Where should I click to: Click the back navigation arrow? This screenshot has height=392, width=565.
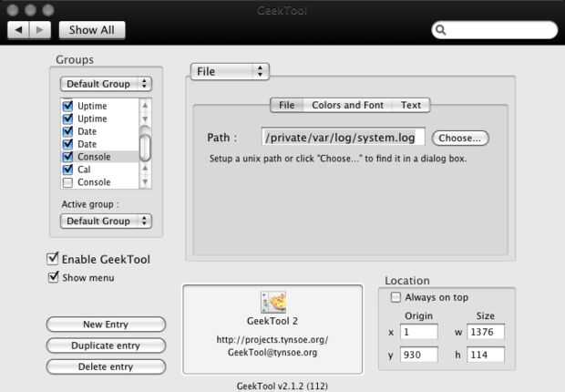18,30
